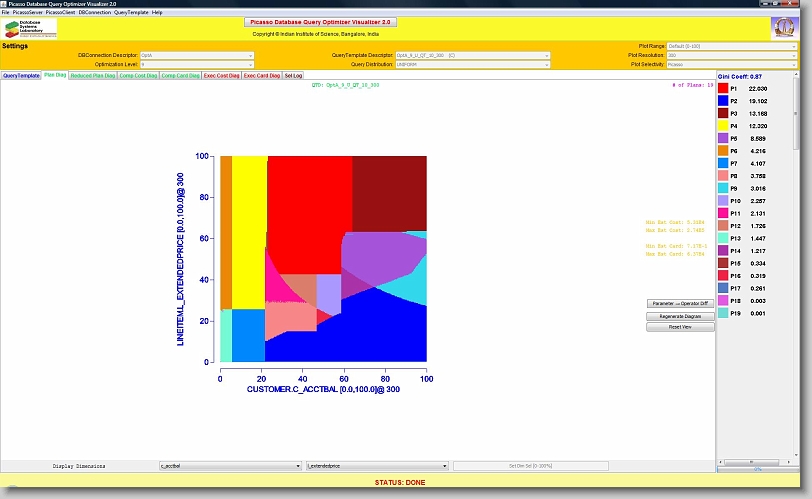Open the l_extendedprice dimension dropdown
The width and height of the screenshot is (812, 499).
[376, 466]
